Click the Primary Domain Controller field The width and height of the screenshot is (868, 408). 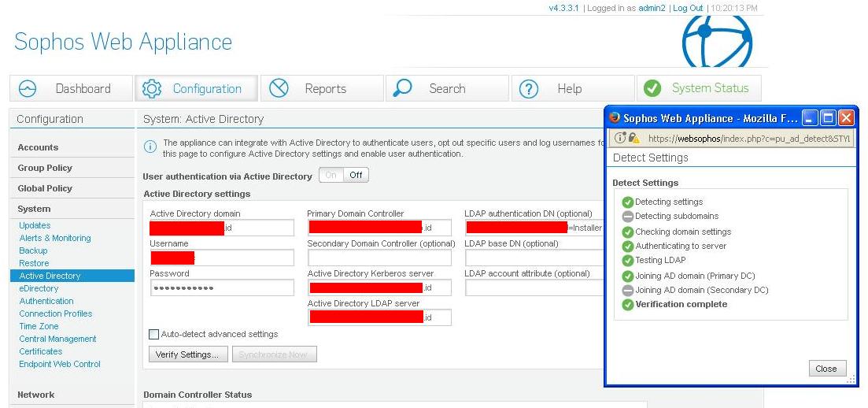pos(380,228)
